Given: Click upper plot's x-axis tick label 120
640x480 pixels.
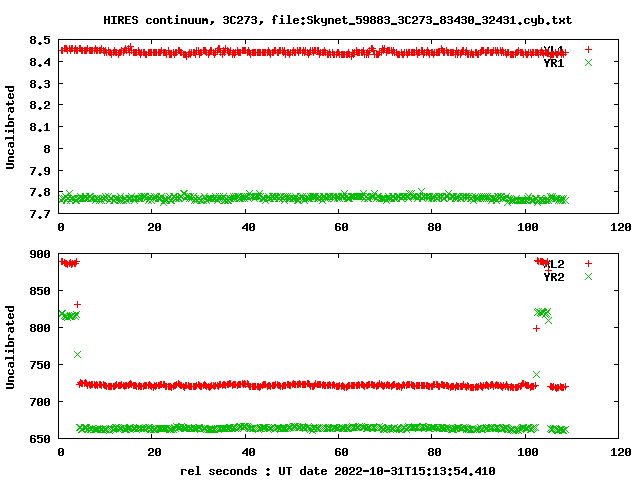Looking at the screenshot, I should pyautogui.click(x=621, y=227).
